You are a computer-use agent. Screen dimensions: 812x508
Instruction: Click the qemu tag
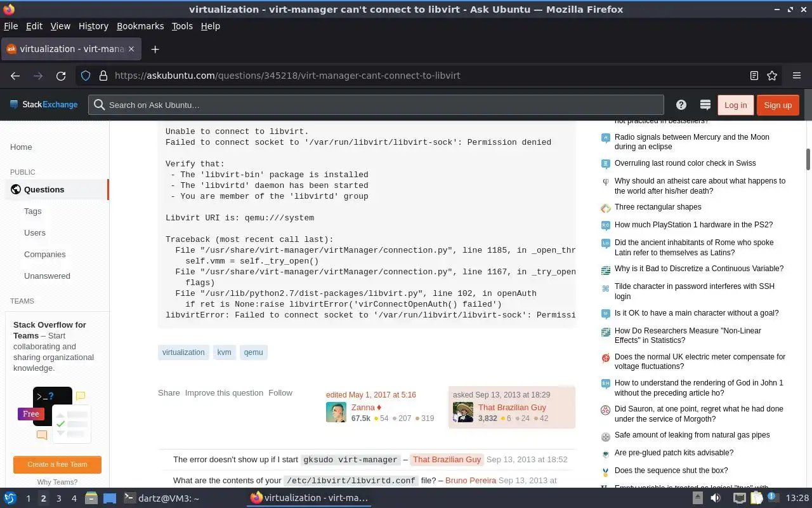253,352
